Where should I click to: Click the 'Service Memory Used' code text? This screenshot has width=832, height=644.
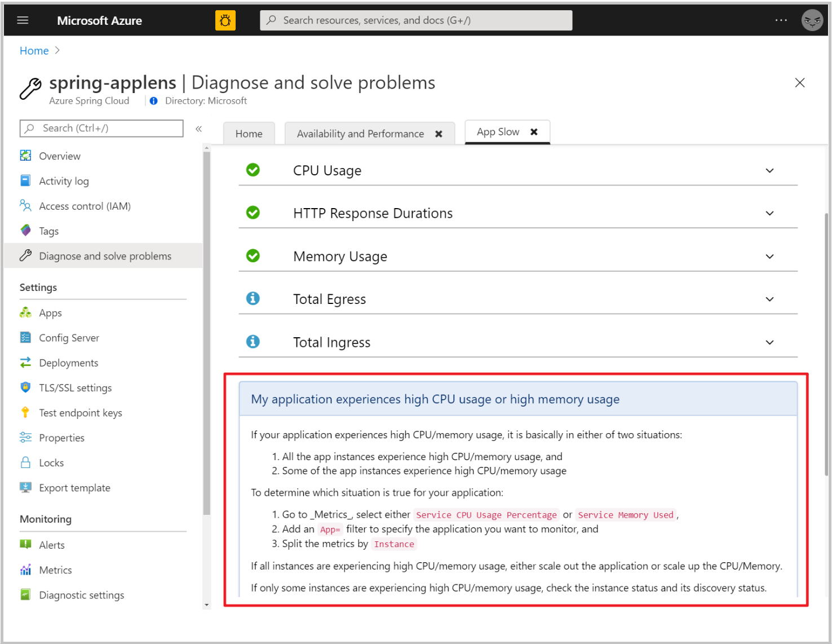tap(626, 515)
